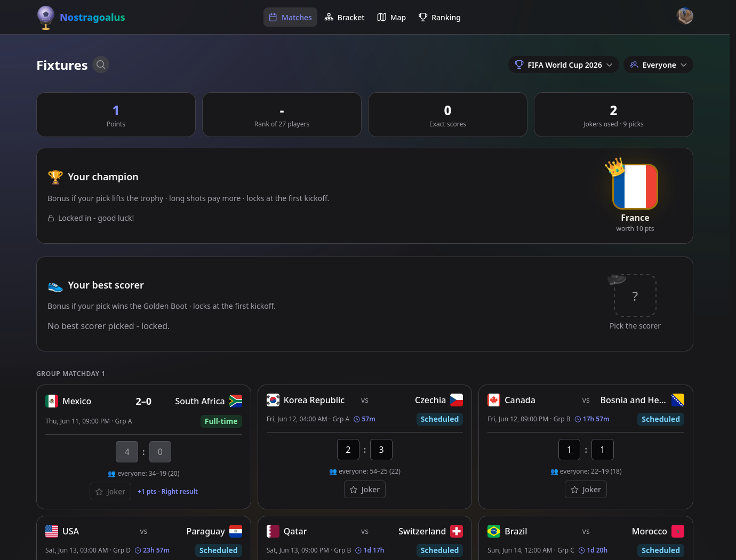The image size is (736, 560).
Task: Click the Brazil flag icon
Action: [494, 531]
